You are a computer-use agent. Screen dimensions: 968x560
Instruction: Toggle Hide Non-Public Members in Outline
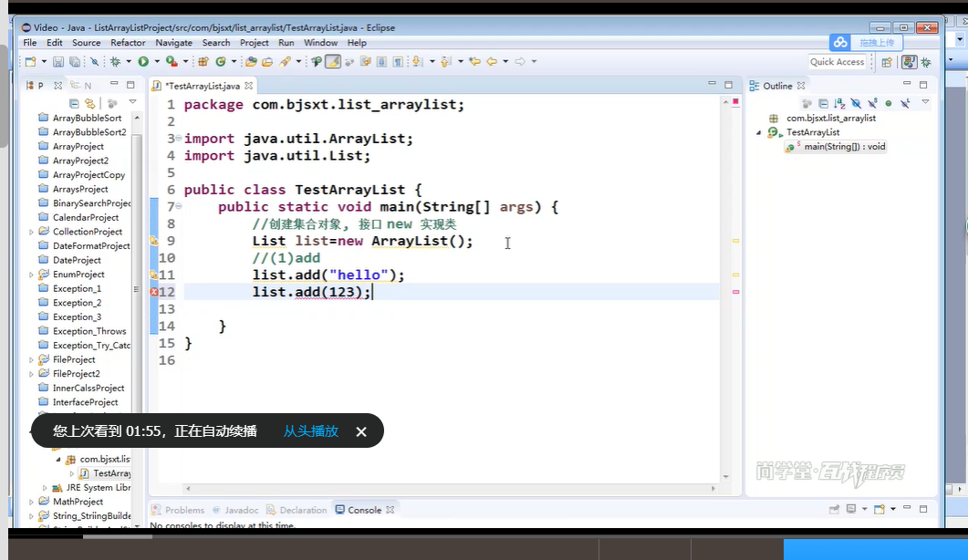click(x=889, y=103)
